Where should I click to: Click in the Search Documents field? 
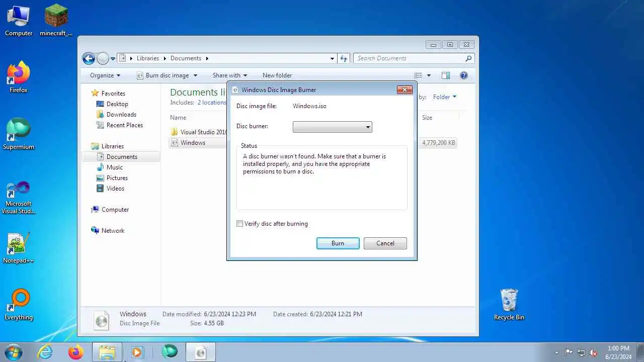(409, 58)
